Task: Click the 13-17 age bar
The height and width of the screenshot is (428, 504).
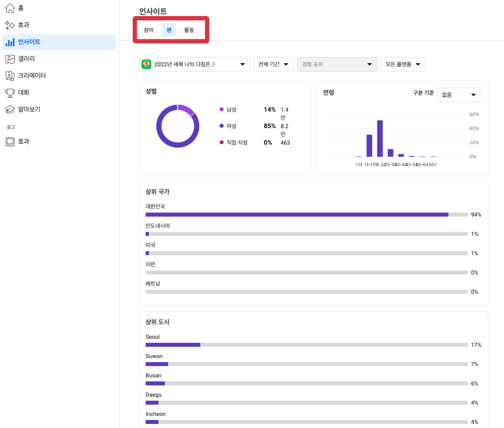Action: click(369, 145)
